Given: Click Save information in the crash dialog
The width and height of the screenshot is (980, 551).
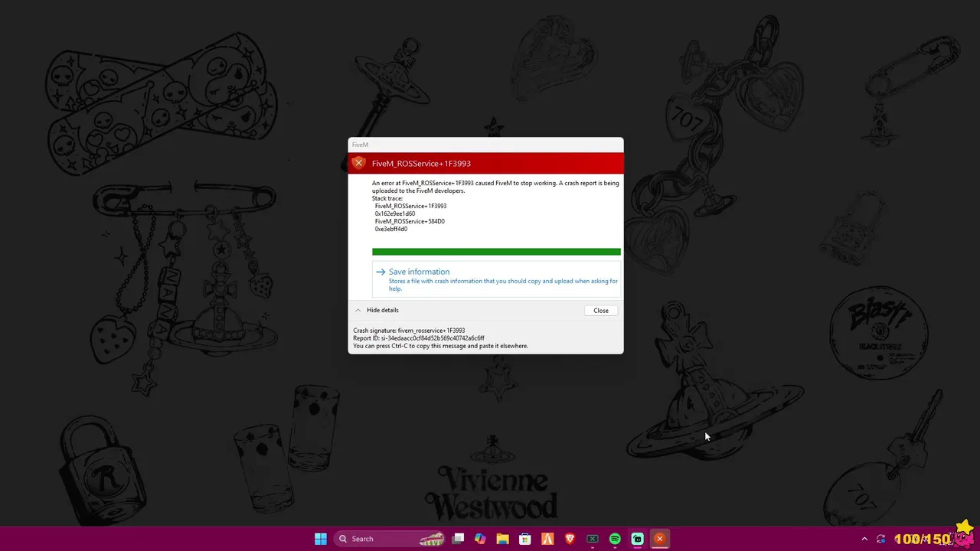Looking at the screenshot, I should (x=496, y=281).
